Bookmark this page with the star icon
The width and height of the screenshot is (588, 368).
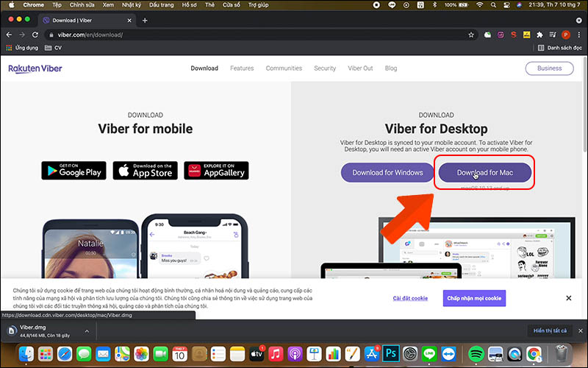tap(471, 35)
